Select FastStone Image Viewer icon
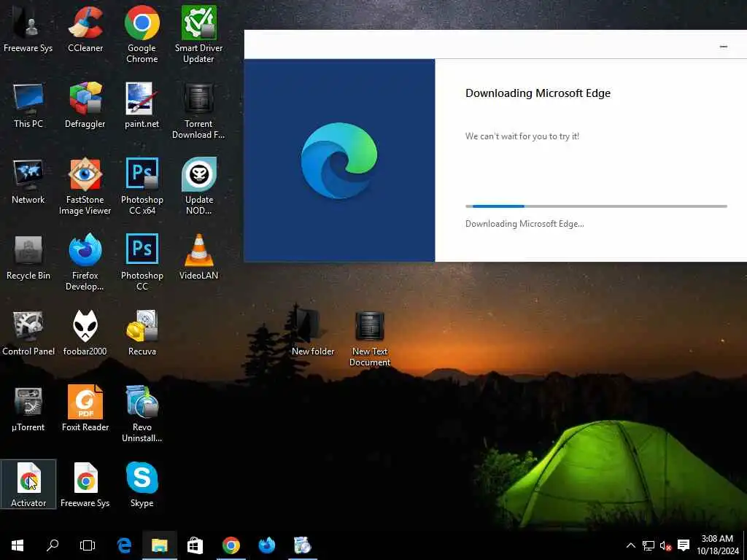The height and width of the screenshot is (560, 747). [x=85, y=186]
